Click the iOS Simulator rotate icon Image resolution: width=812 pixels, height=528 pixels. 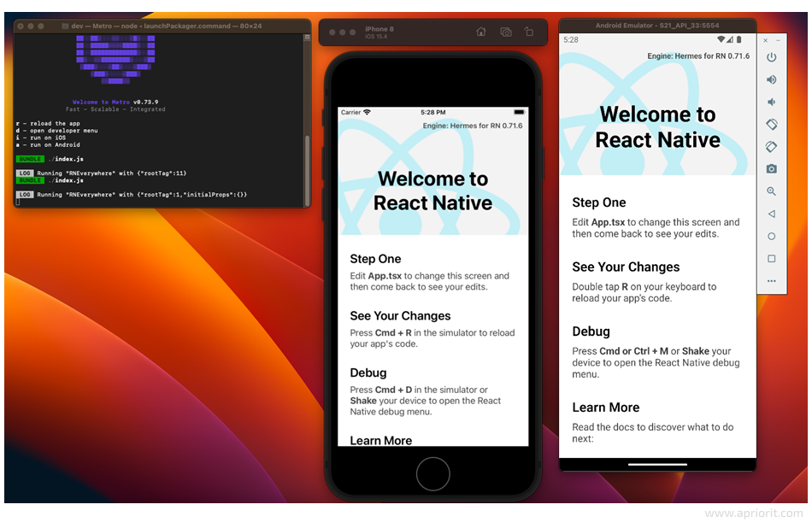pyautogui.click(x=529, y=32)
